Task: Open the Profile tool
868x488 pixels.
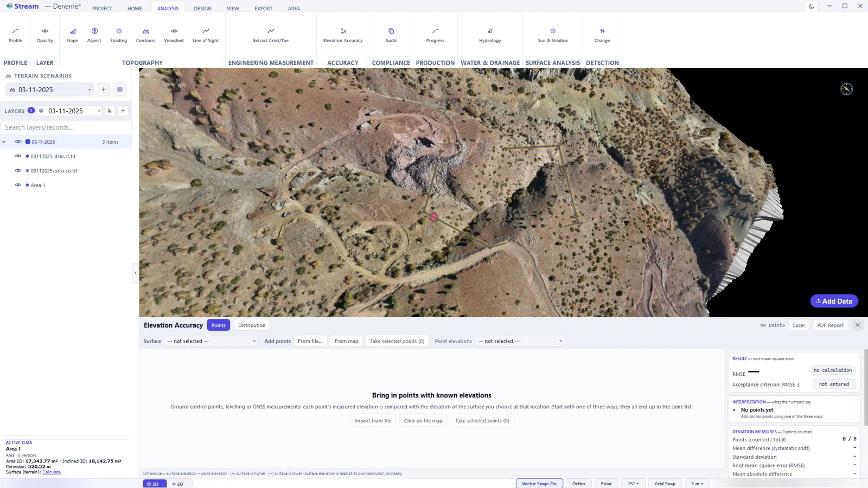Action: [15, 35]
